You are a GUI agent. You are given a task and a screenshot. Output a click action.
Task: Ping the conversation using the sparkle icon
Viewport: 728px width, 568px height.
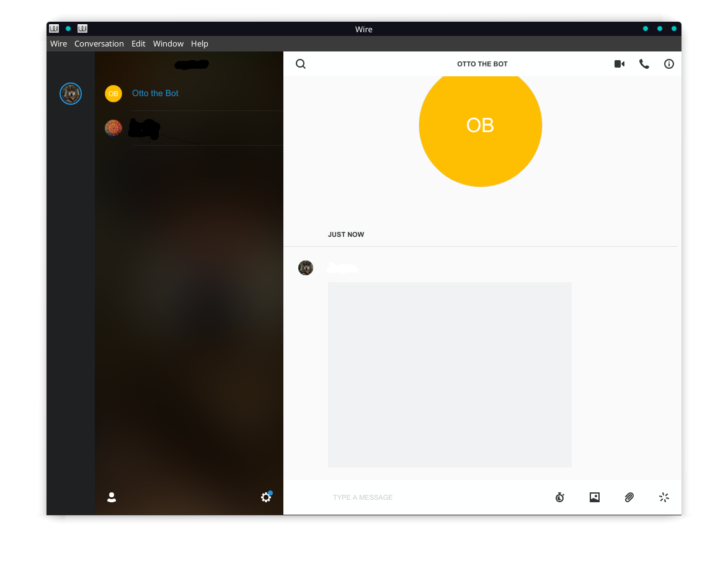tap(664, 497)
